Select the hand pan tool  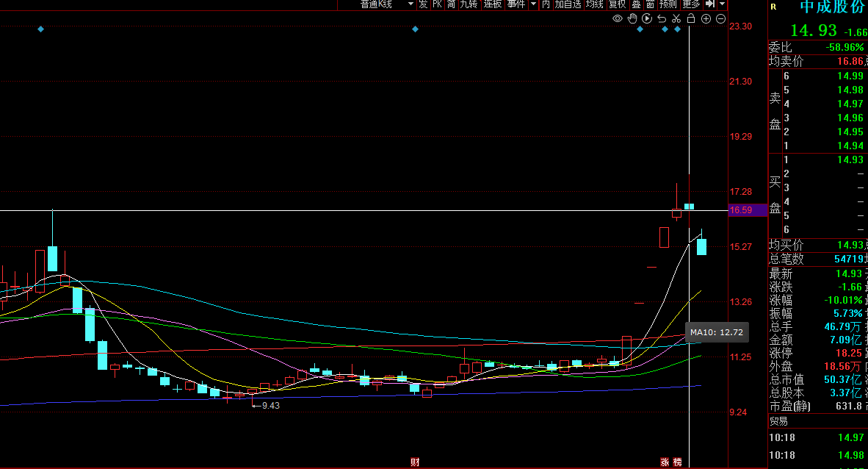[632, 19]
